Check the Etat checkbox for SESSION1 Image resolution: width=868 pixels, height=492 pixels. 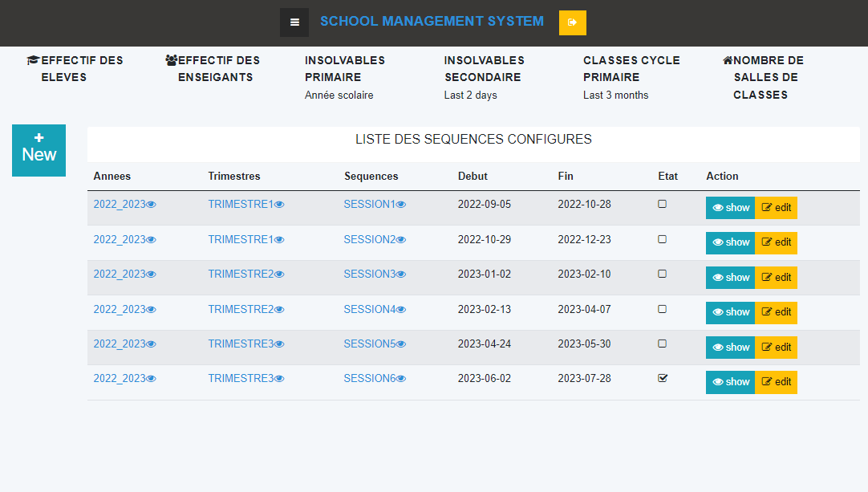(662, 204)
